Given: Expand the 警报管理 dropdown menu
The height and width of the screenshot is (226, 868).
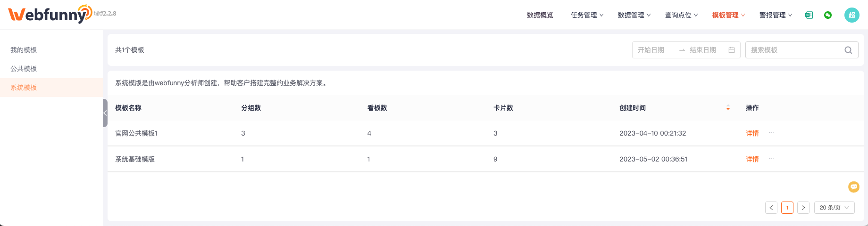Looking at the screenshot, I should pyautogui.click(x=776, y=15).
